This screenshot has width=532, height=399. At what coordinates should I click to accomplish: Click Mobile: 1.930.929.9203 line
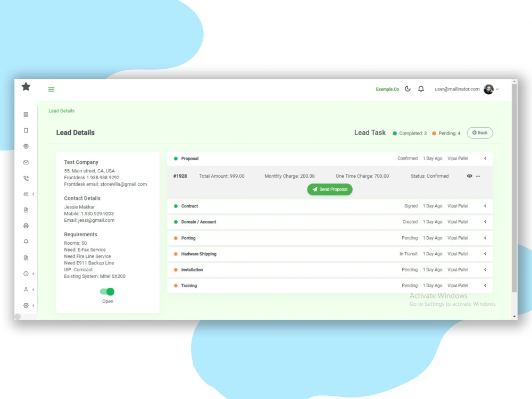click(x=89, y=214)
